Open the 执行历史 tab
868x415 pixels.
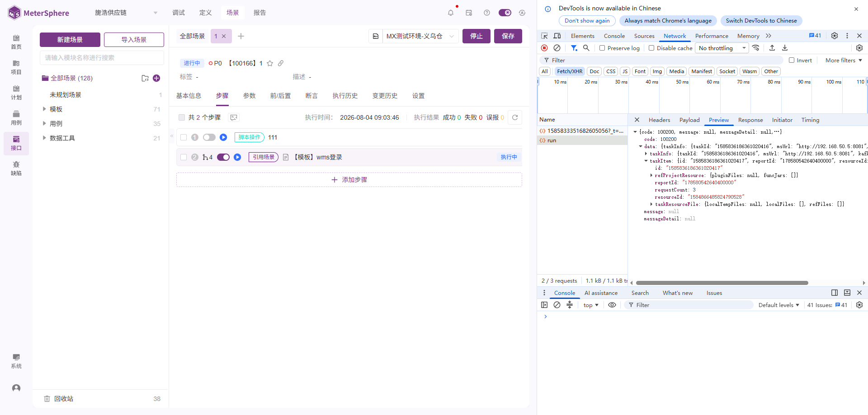coord(345,96)
